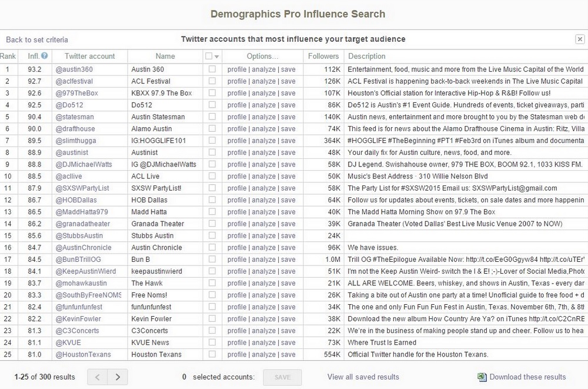Toggle the select-all checkbox in header
This screenshot has width=588, height=389.
(x=209, y=56)
